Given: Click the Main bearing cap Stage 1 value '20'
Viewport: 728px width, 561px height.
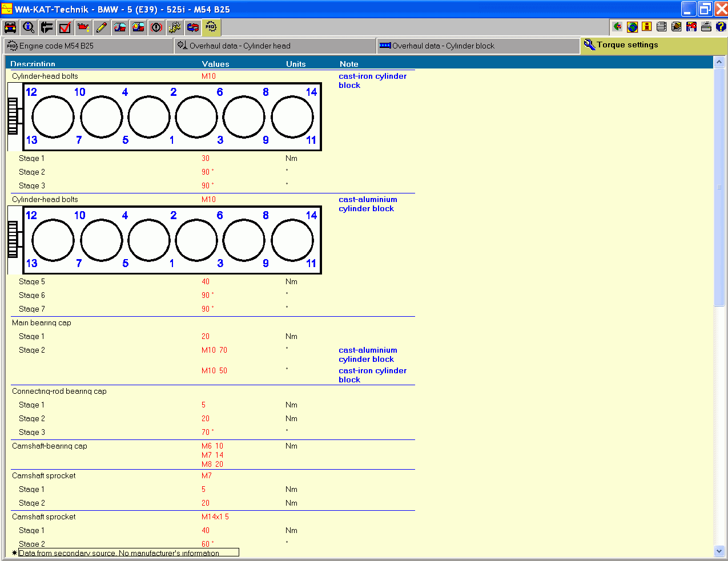Looking at the screenshot, I should 206,337.
